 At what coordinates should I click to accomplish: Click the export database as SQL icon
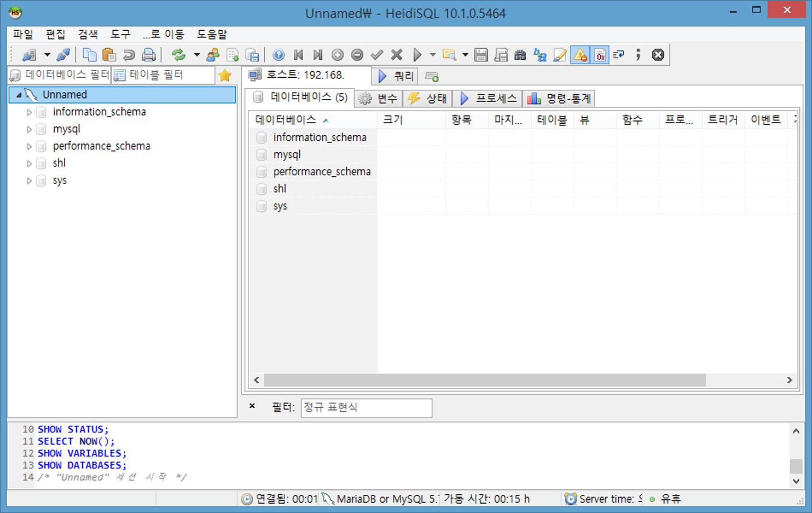click(252, 55)
